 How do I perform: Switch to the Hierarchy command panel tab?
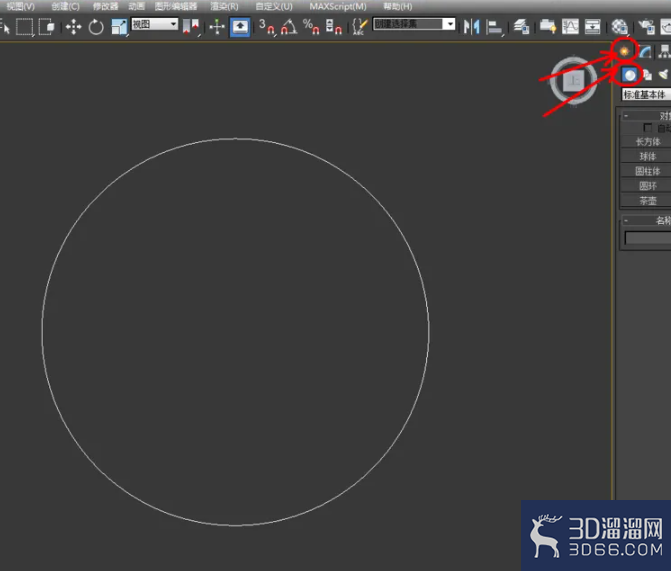click(664, 52)
